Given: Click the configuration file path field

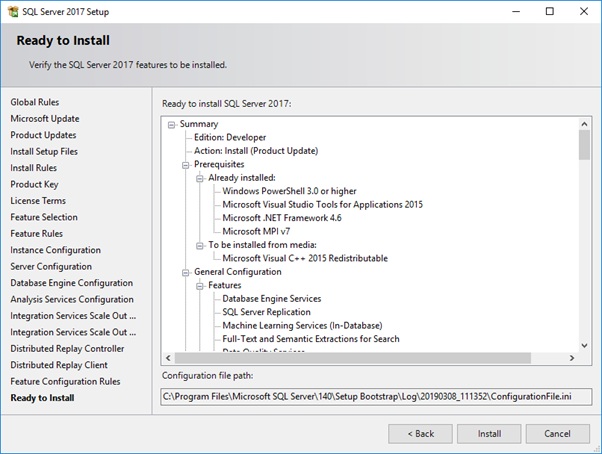Looking at the screenshot, I should point(376,396).
